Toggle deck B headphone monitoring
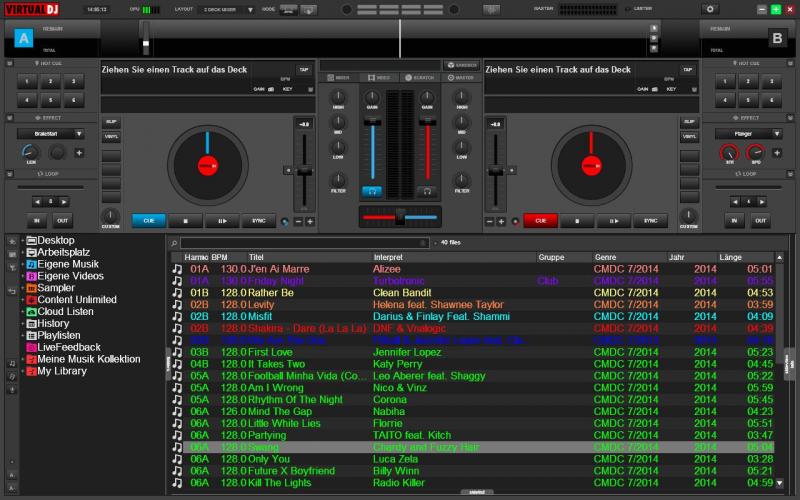 427,190
